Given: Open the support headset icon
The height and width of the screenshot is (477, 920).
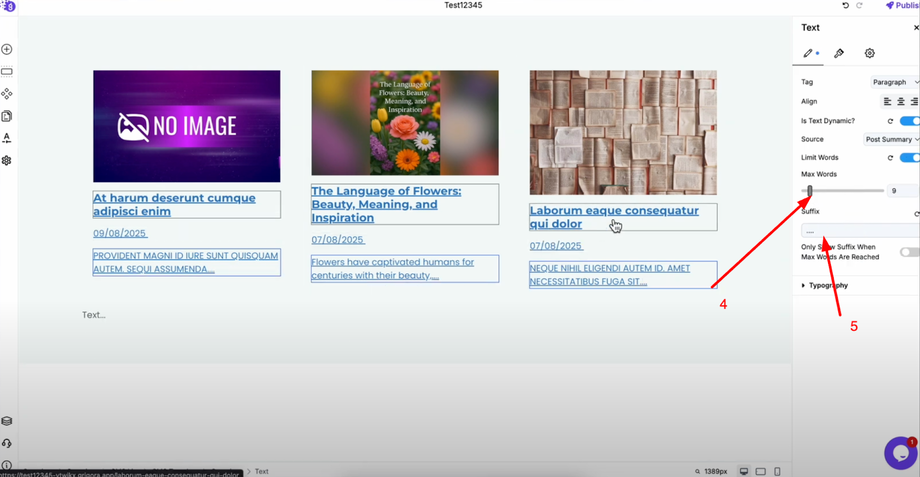Looking at the screenshot, I should point(7,443).
